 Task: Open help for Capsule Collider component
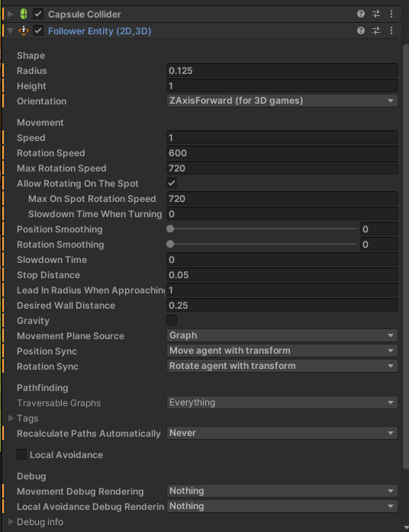click(x=361, y=14)
